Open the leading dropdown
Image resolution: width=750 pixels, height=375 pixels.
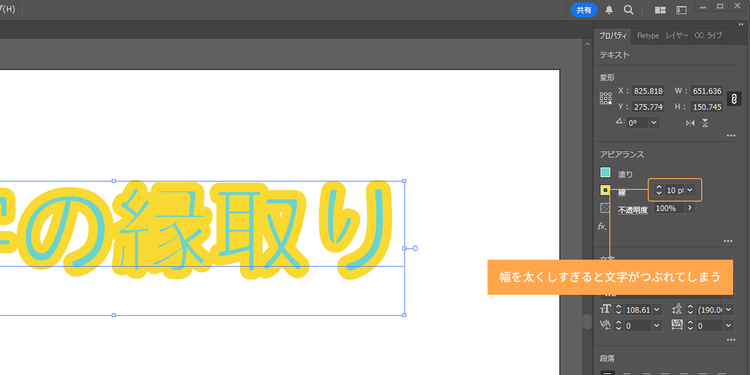click(728, 310)
